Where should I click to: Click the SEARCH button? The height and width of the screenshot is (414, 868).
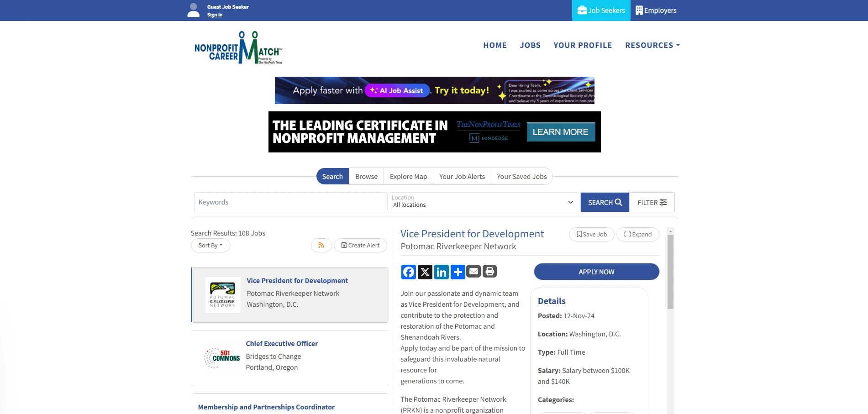(x=605, y=202)
